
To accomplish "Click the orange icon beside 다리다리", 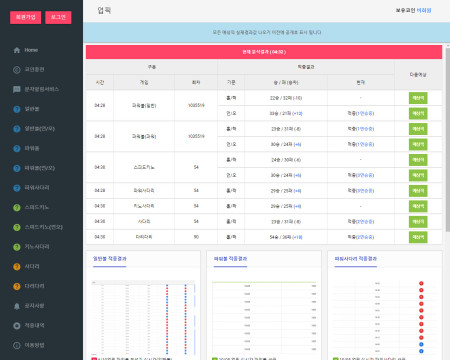I will tap(17, 286).
